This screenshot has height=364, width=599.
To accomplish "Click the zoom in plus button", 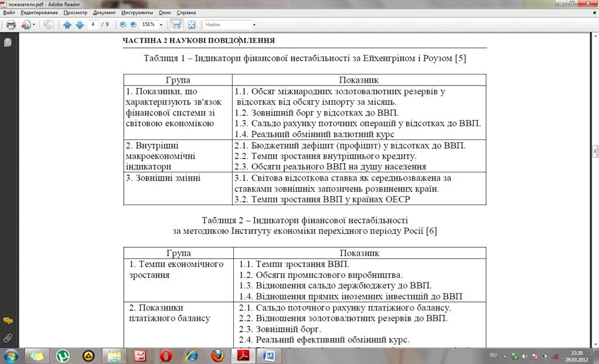I will coord(133,25).
